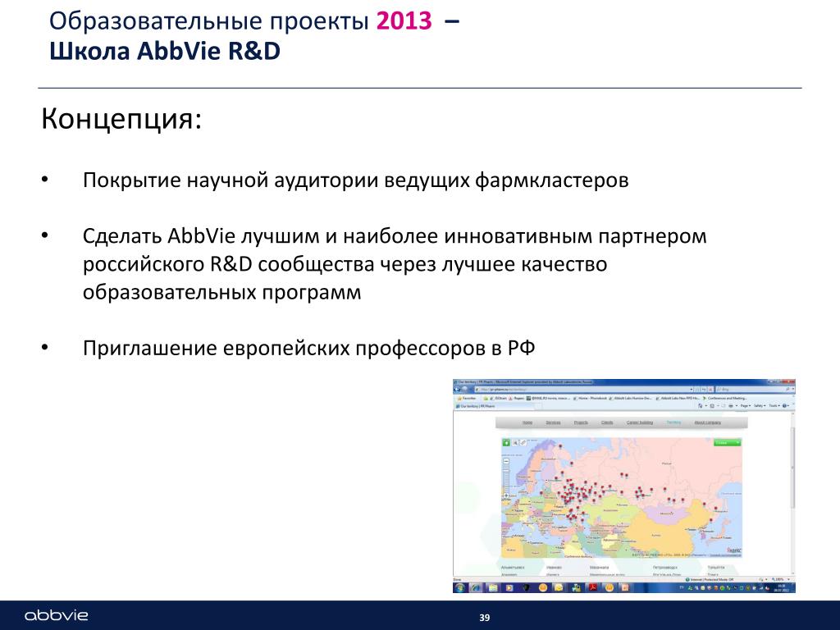Click the Windows Start button
The width and height of the screenshot is (840, 630).
point(459,587)
